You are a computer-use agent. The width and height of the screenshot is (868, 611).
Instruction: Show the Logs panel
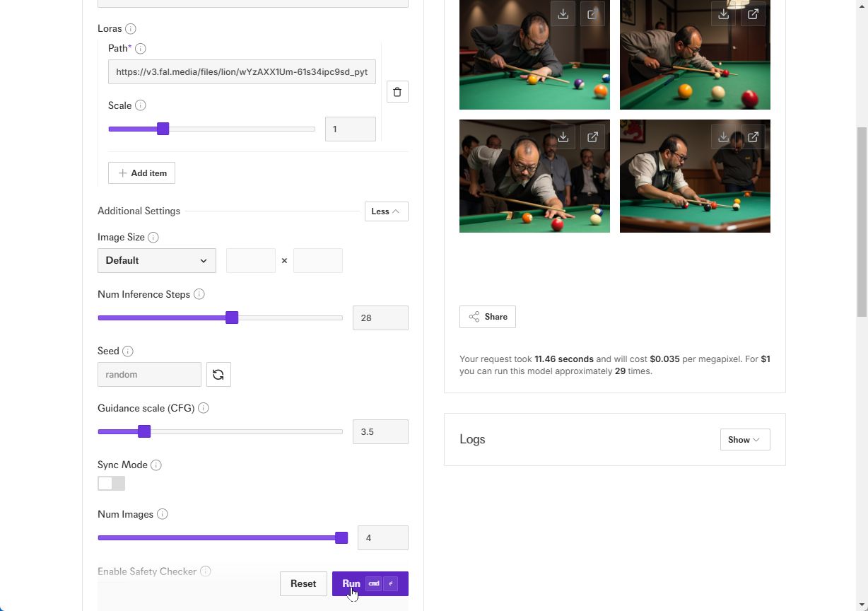745,440
